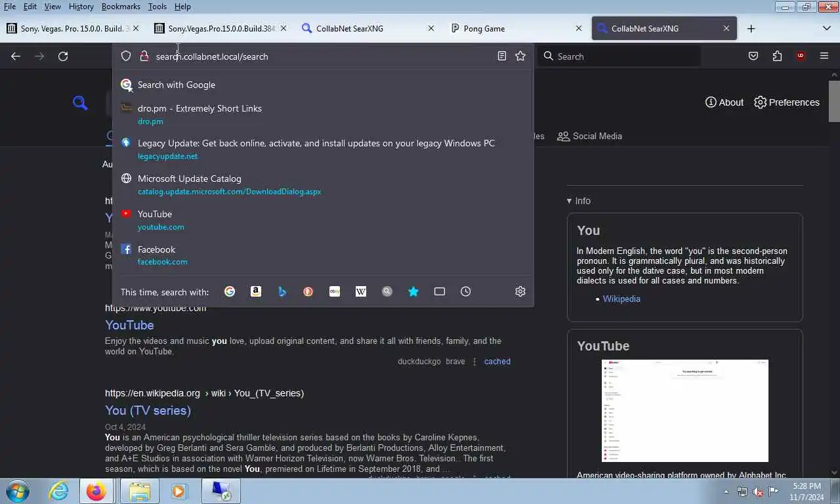Open Internet Explorer from the taskbar
The height and width of the screenshot is (504, 840).
[x=58, y=491]
